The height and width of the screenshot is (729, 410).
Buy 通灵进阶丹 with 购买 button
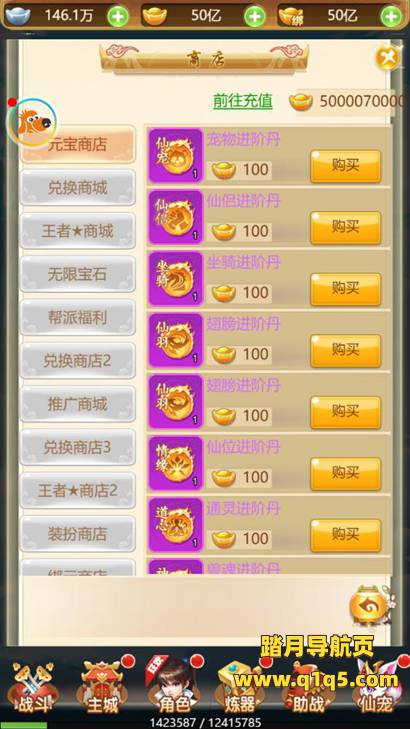[x=345, y=535]
